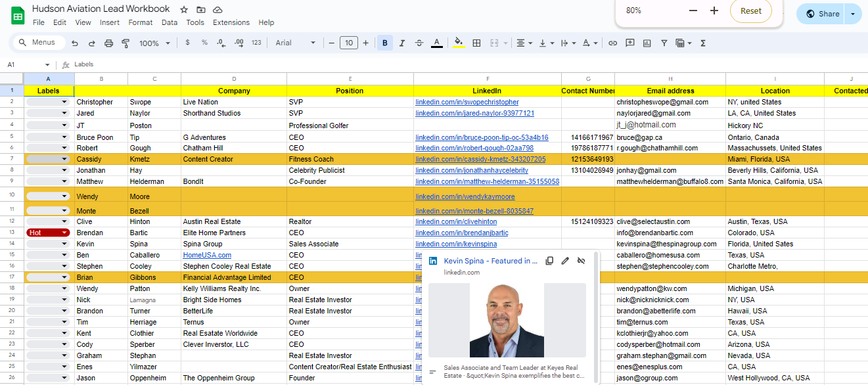Star the Hudson Aviation Lead Workbook

(x=184, y=10)
